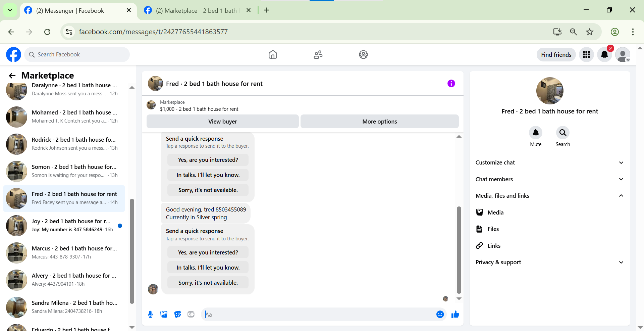Open the purple conversation information icon
The height and width of the screenshot is (331, 644).
(x=451, y=84)
